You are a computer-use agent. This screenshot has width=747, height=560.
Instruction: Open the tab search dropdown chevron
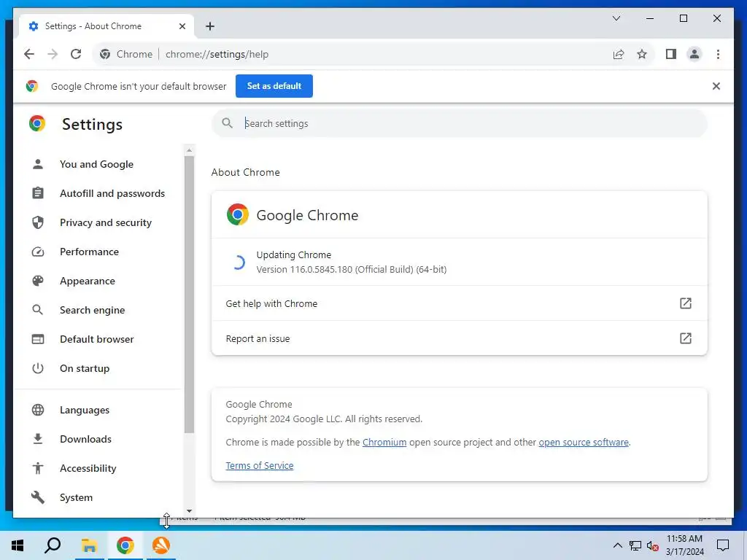616,18
